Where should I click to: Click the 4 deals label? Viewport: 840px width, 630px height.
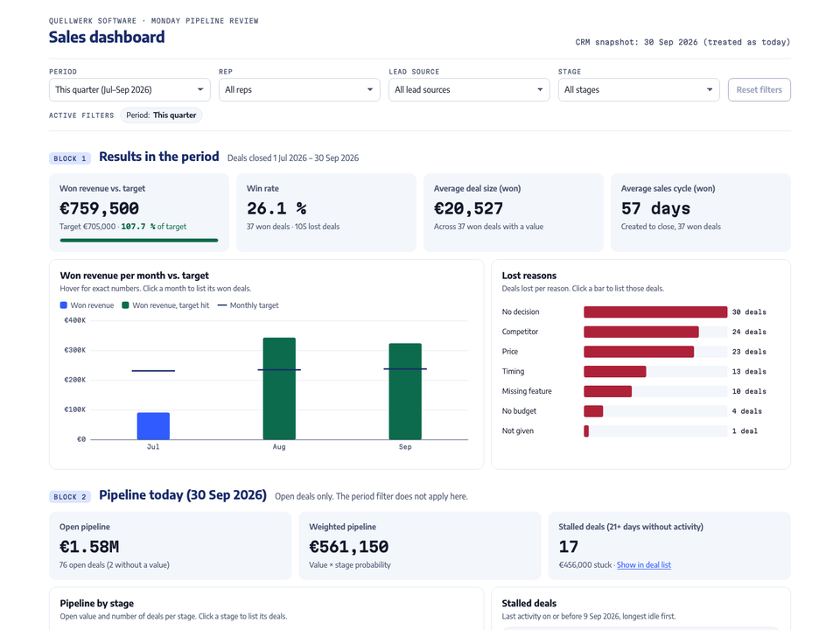(746, 411)
